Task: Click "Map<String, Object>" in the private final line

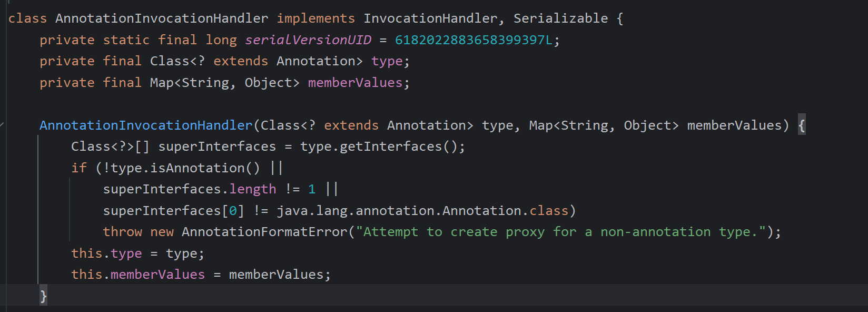Action: pos(225,83)
